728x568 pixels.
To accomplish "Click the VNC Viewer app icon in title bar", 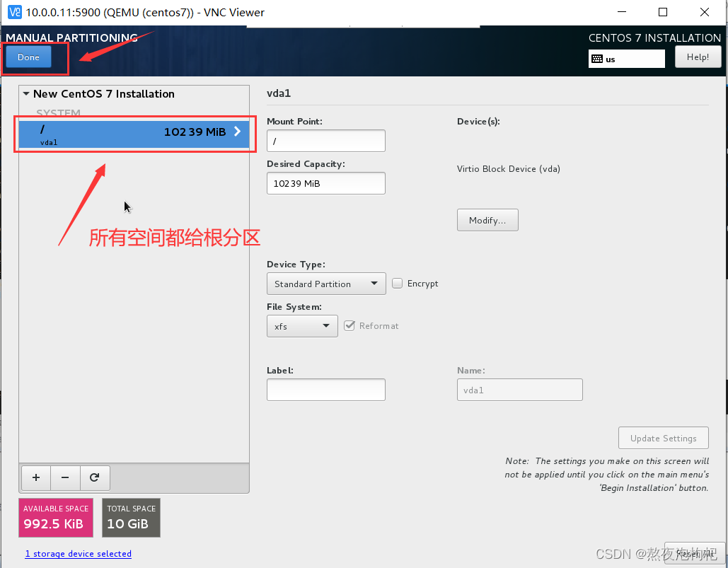I will click(15, 12).
